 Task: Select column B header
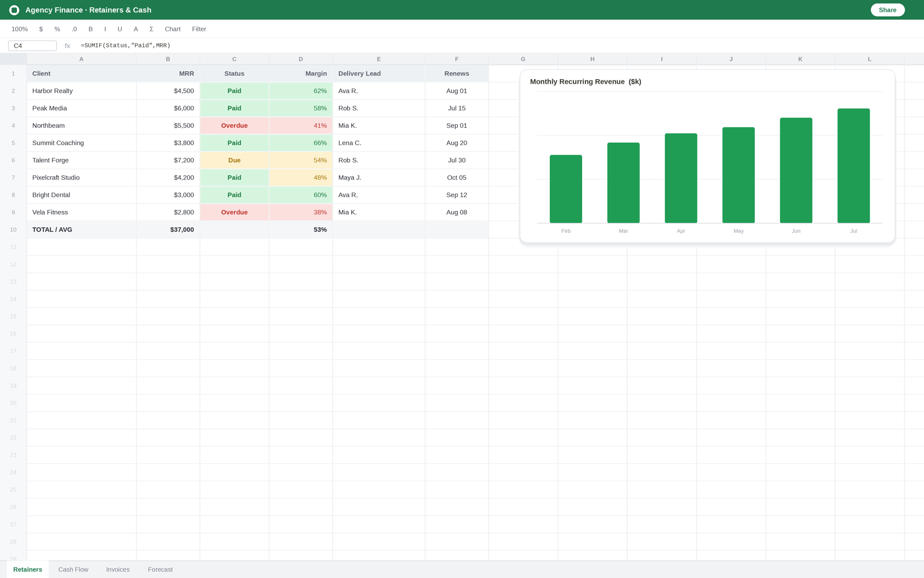168,59
